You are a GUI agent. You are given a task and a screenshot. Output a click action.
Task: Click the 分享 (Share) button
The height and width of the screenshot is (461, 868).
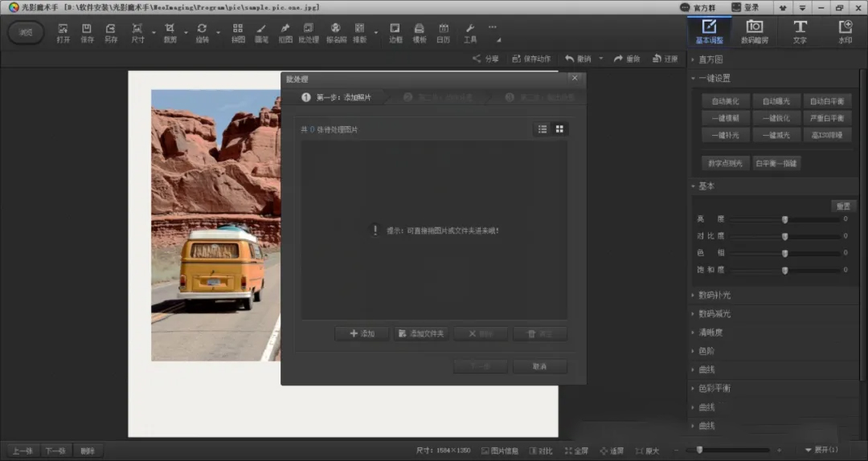coord(485,59)
